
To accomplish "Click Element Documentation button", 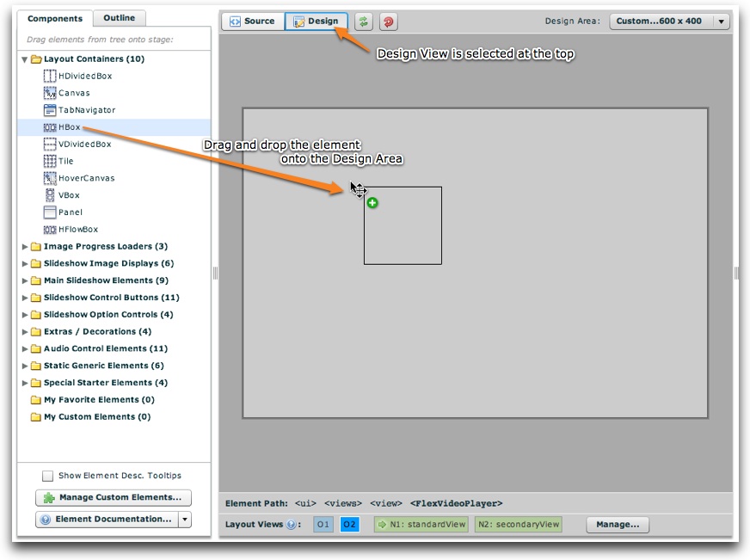I will click(x=108, y=520).
